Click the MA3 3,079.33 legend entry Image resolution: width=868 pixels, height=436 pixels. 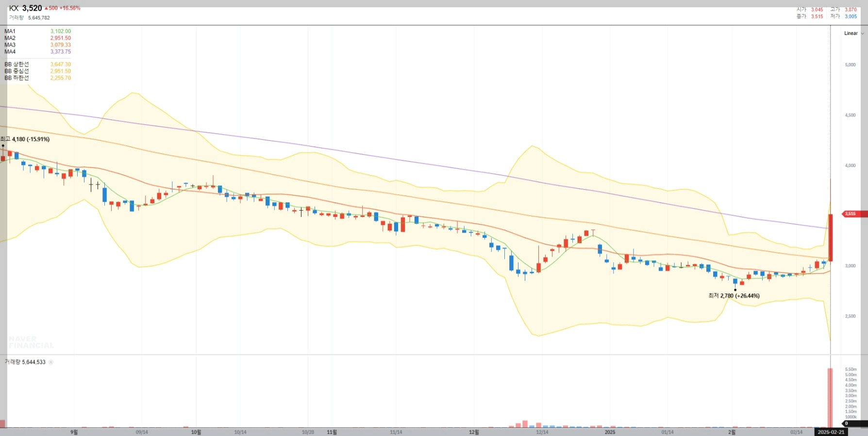[37, 45]
